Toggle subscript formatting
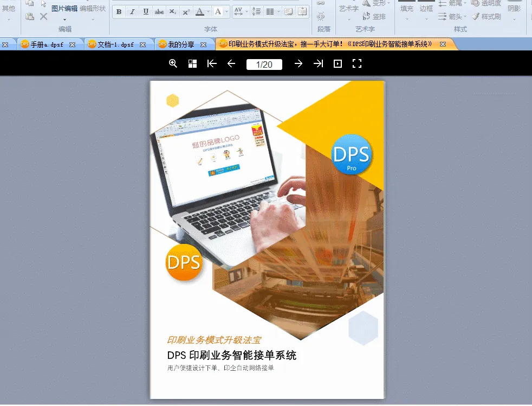The width and height of the screenshot is (532, 406). [173, 12]
